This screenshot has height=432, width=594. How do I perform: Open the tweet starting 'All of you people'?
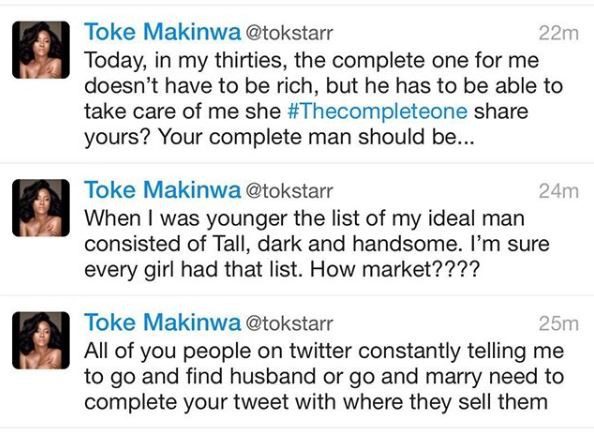(297, 362)
